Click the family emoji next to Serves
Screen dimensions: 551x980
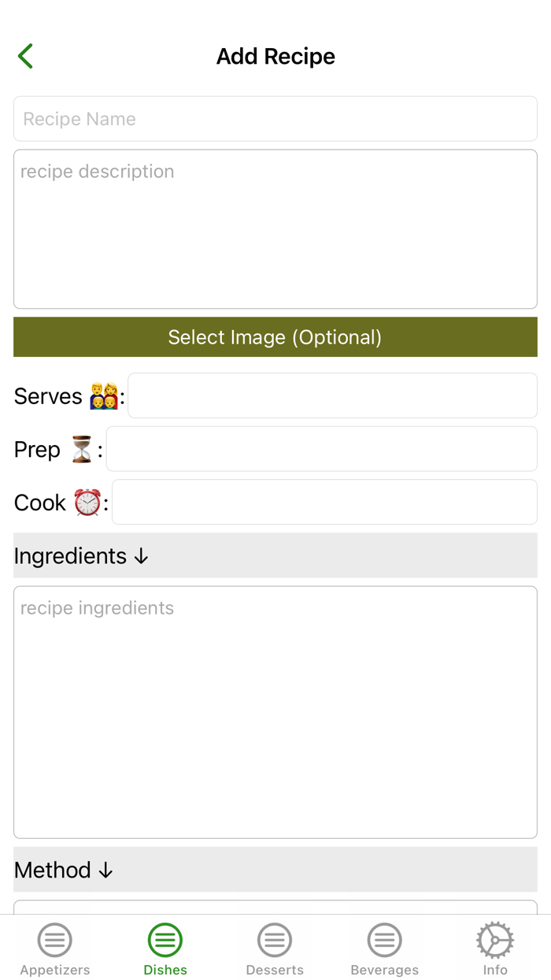click(102, 395)
